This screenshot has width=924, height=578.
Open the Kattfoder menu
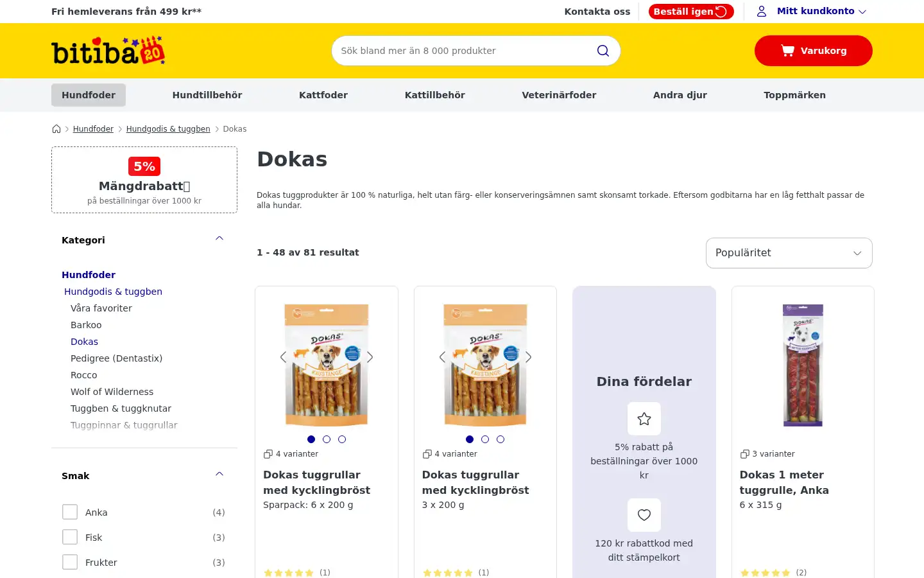point(323,95)
